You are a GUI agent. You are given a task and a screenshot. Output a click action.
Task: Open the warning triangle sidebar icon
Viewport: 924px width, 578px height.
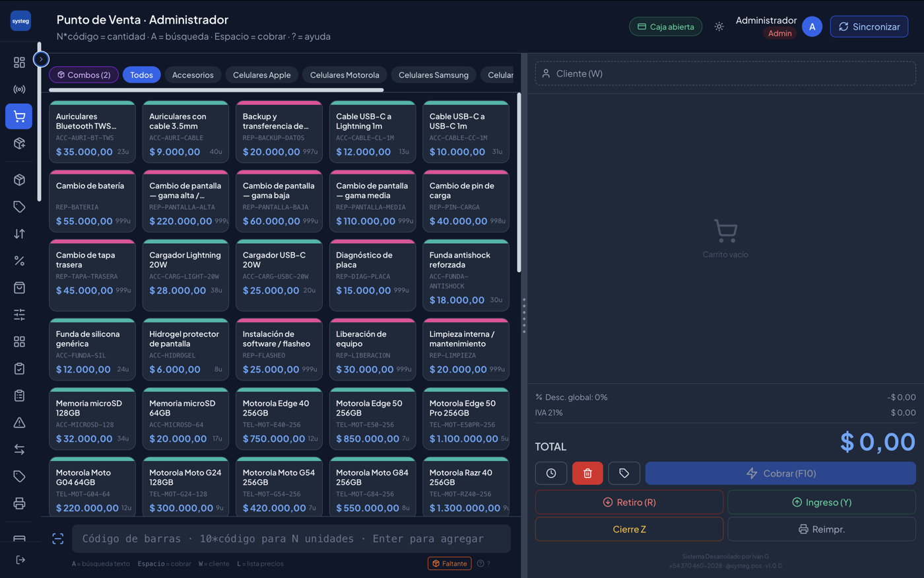click(19, 422)
